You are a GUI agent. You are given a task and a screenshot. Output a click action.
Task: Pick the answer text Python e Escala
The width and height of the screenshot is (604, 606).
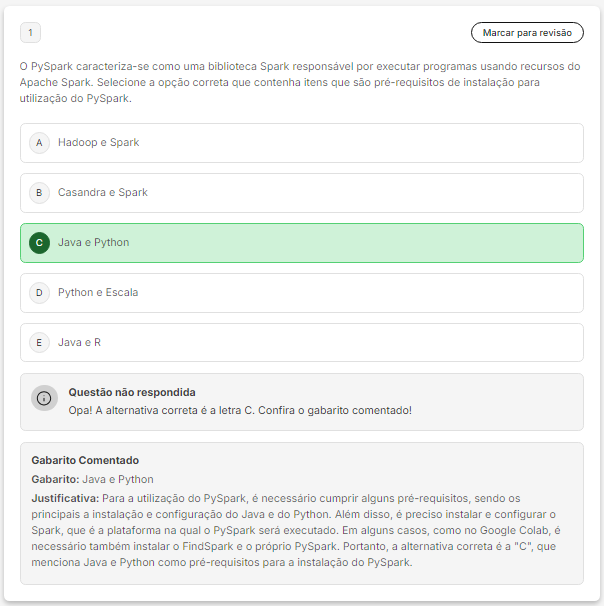(x=98, y=293)
